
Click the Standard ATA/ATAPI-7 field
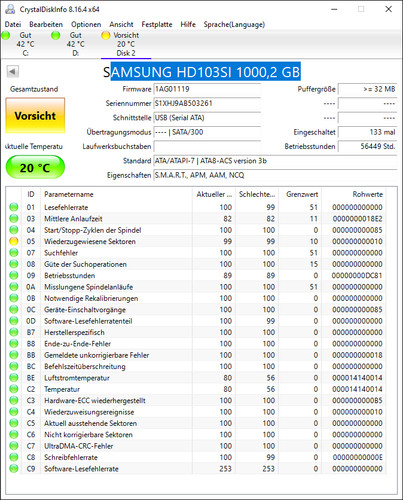pos(275,161)
